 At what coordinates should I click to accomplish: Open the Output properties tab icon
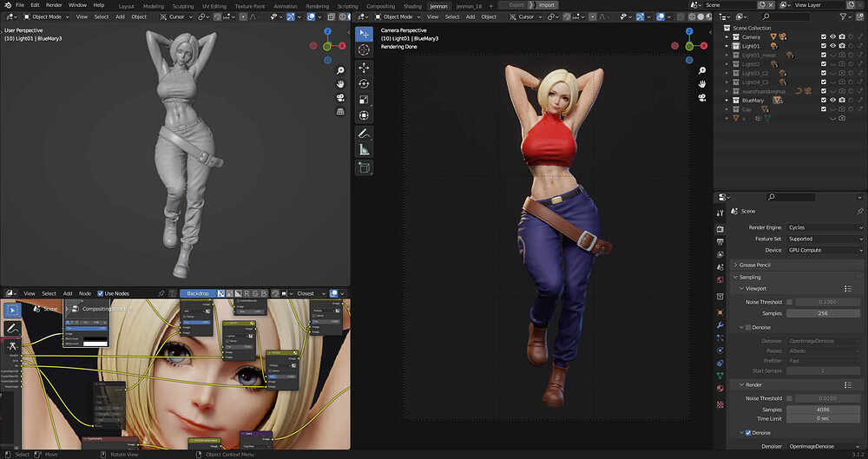coord(720,242)
